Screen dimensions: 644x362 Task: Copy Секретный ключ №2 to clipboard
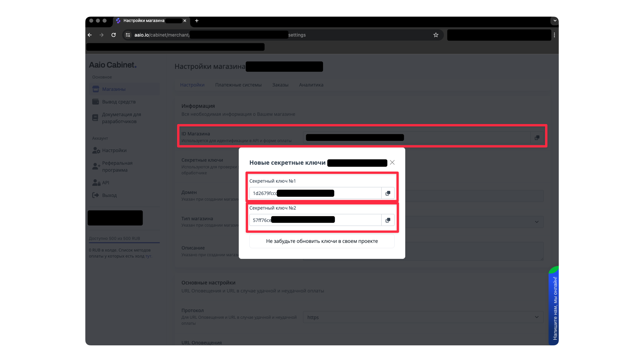tap(388, 220)
